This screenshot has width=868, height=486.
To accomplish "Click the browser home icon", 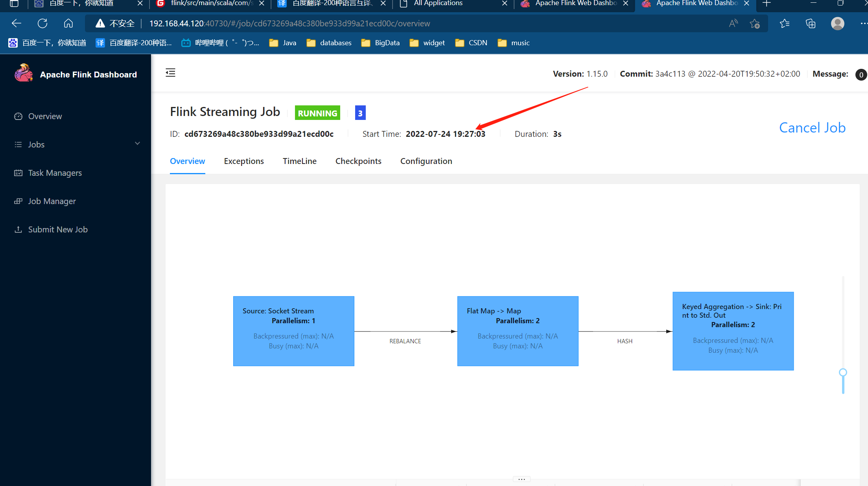I will point(68,24).
